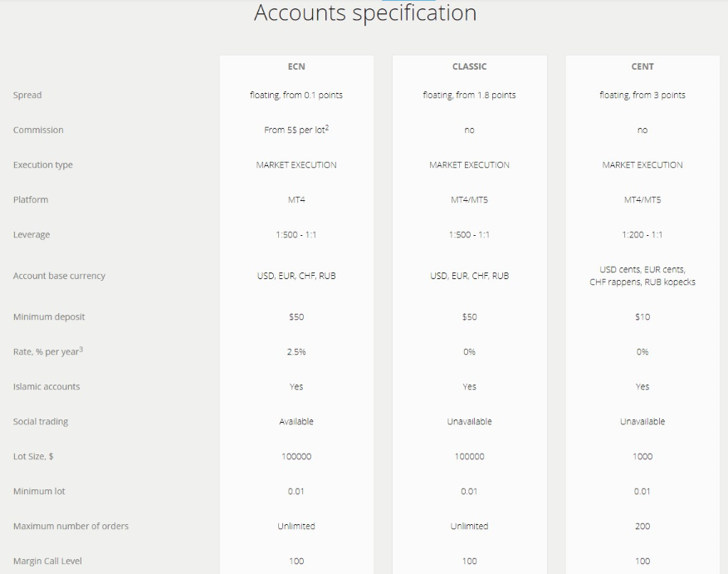The width and height of the screenshot is (728, 574).
Task: Click CENT spread 'from 3 points'
Action: click(x=659, y=96)
